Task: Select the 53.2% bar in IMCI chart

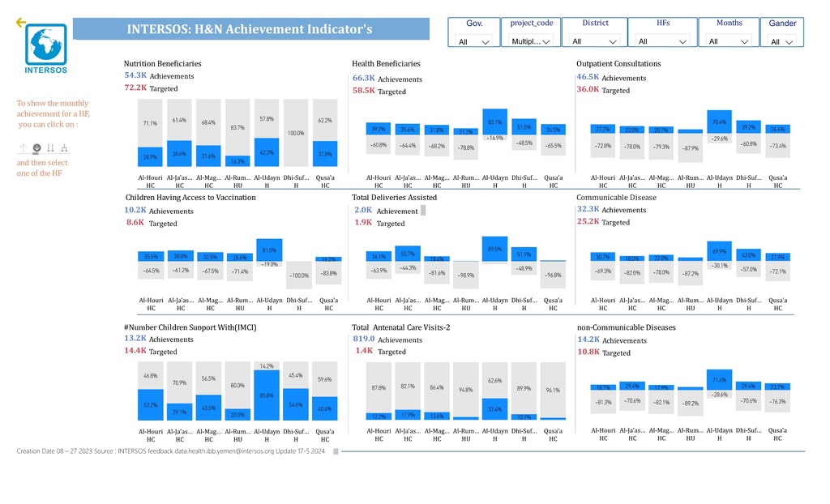Action: coord(150,405)
